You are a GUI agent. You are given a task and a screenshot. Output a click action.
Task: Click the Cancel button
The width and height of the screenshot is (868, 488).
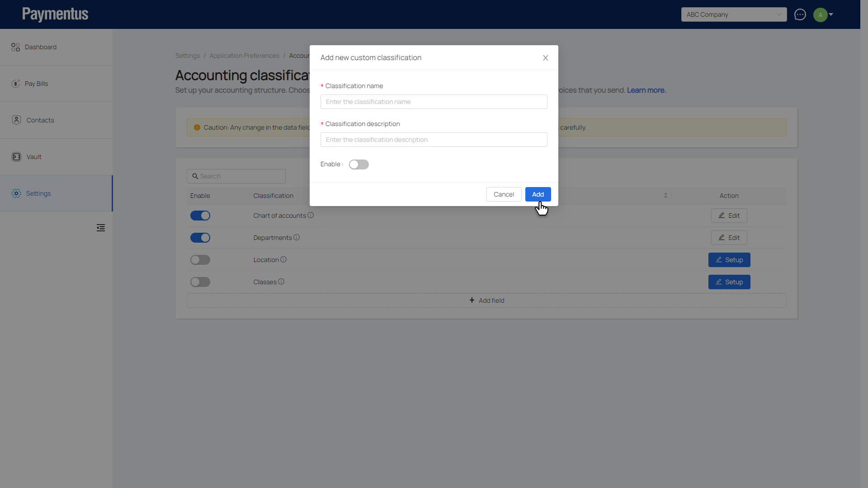(x=504, y=194)
